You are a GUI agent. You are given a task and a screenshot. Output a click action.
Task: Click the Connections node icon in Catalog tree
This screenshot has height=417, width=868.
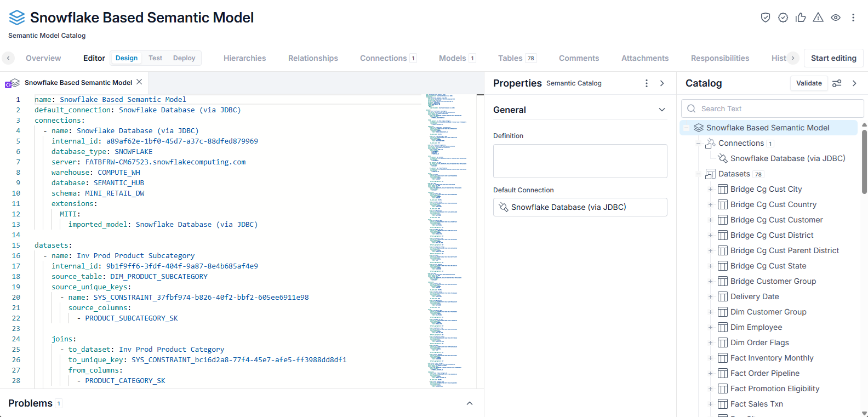click(x=710, y=143)
